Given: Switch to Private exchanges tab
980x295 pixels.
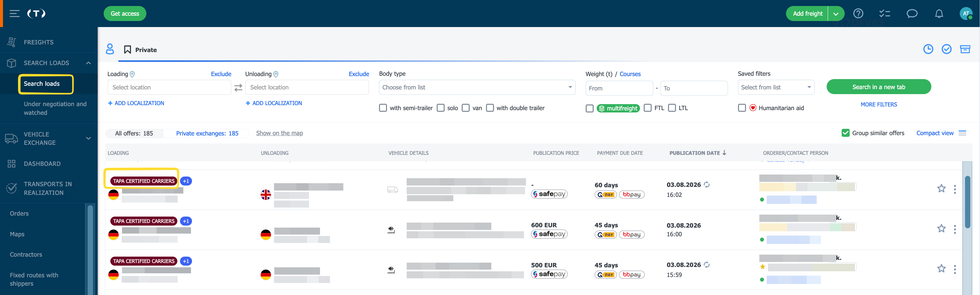Looking at the screenshot, I should pyautogui.click(x=207, y=133).
